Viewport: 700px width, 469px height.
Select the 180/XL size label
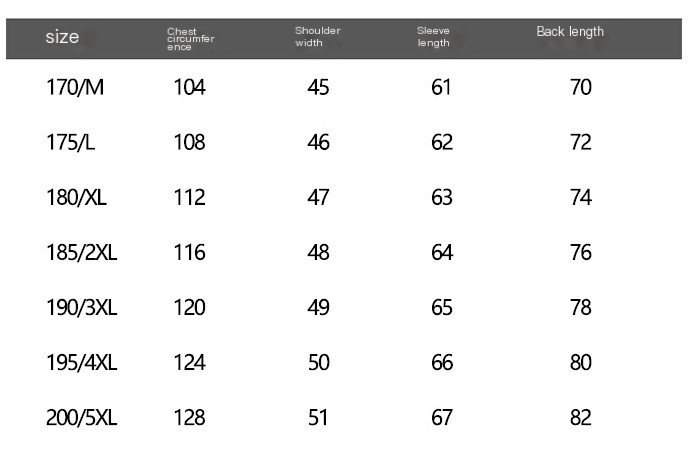(76, 197)
